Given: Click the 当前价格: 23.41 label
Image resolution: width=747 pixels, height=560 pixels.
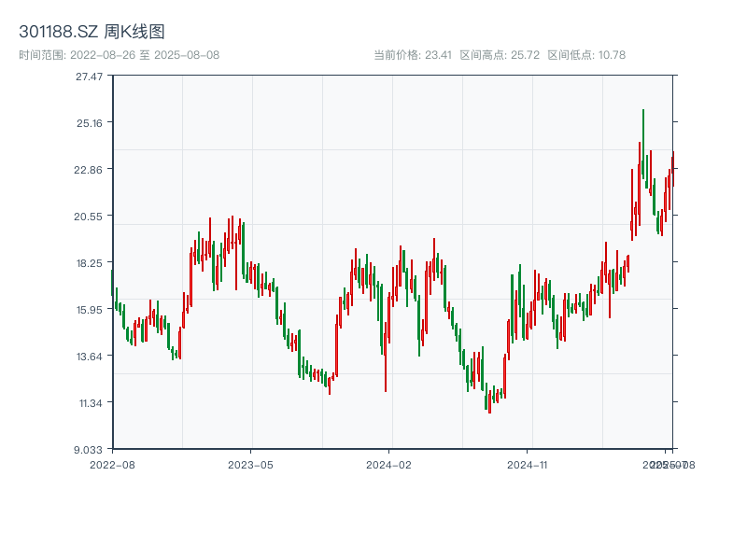Looking at the screenshot, I should pos(413,55).
